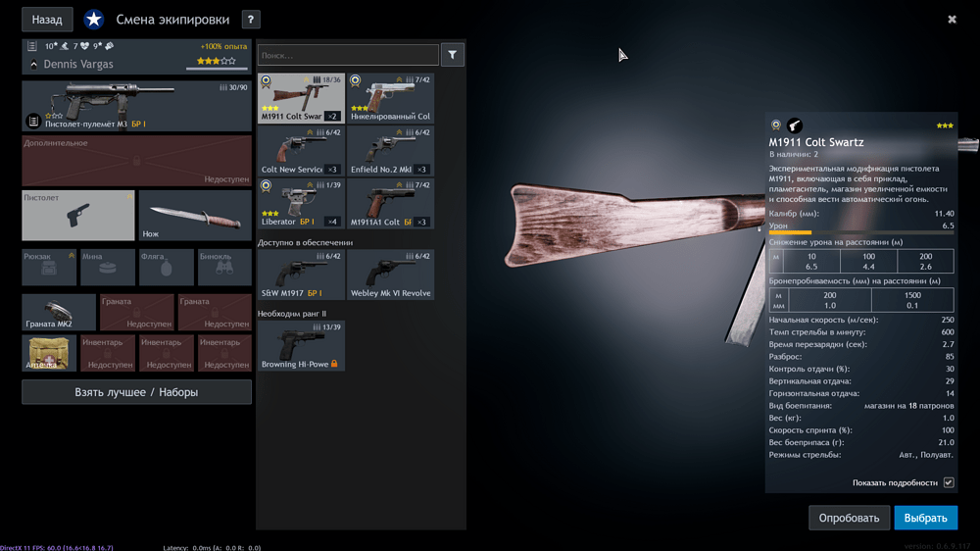Screen dimensions: 980x551
Task: Click the US star faction emblem
Action: tap(93, 20)
